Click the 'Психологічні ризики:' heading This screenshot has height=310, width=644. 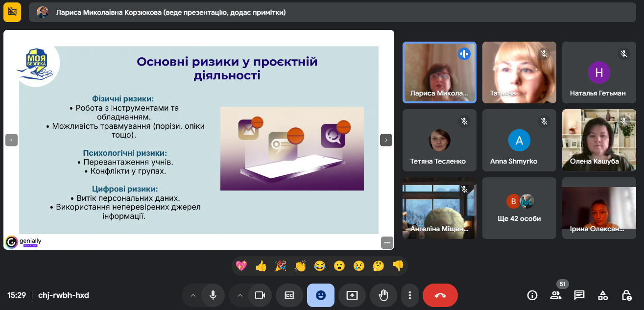(125, 153)
